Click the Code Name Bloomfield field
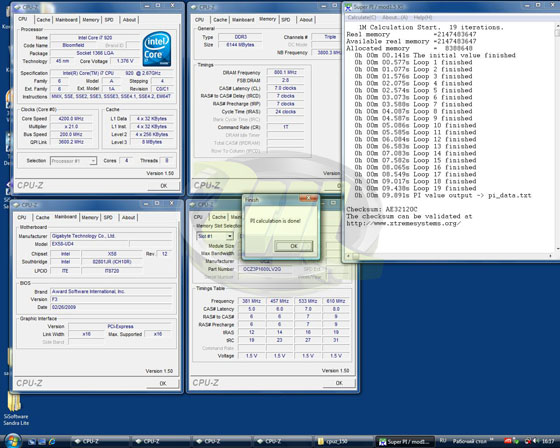Screen dimensions: 560x448 (x=73, y=45)
